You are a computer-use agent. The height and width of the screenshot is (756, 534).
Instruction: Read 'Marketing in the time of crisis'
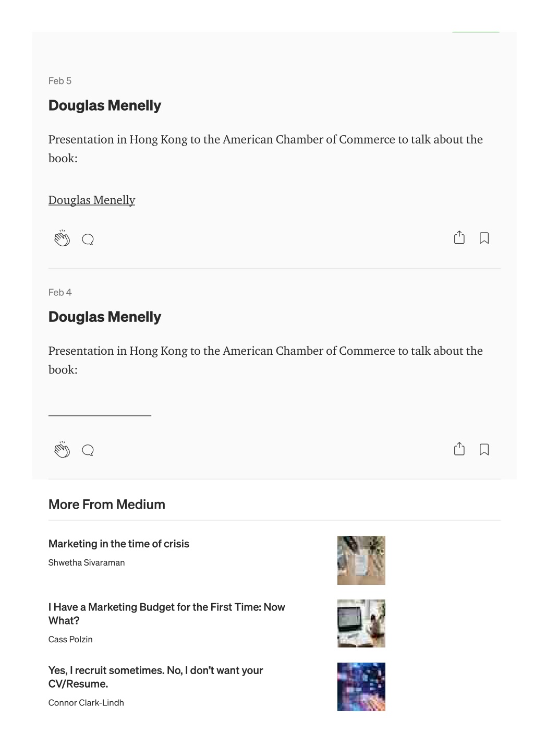(x=119, y=544)
